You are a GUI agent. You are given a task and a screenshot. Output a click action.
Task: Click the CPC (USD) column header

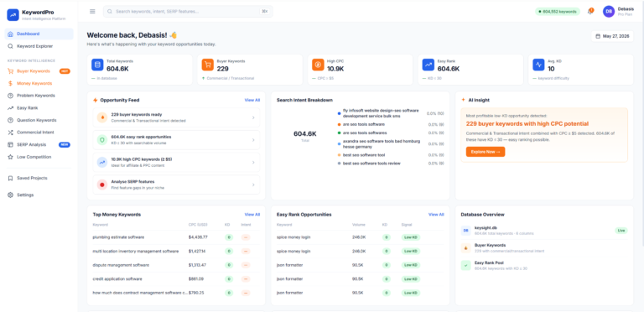pos(197,225)
